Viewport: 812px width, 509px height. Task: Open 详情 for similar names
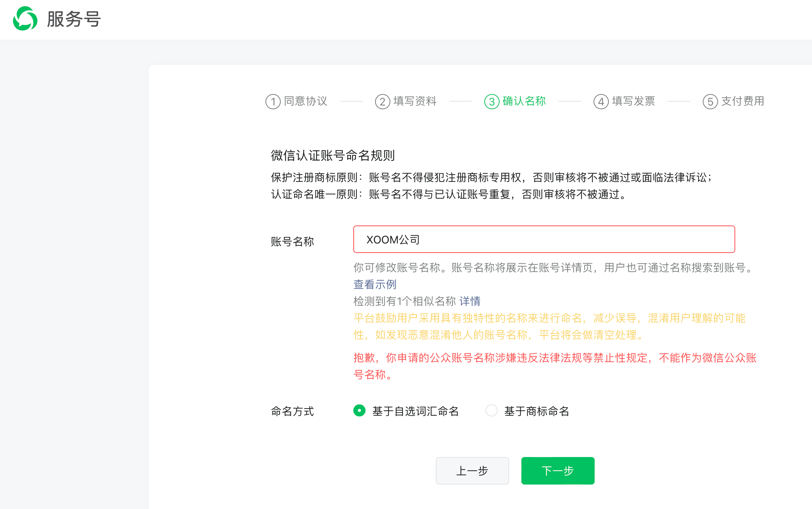pos(470,301)
